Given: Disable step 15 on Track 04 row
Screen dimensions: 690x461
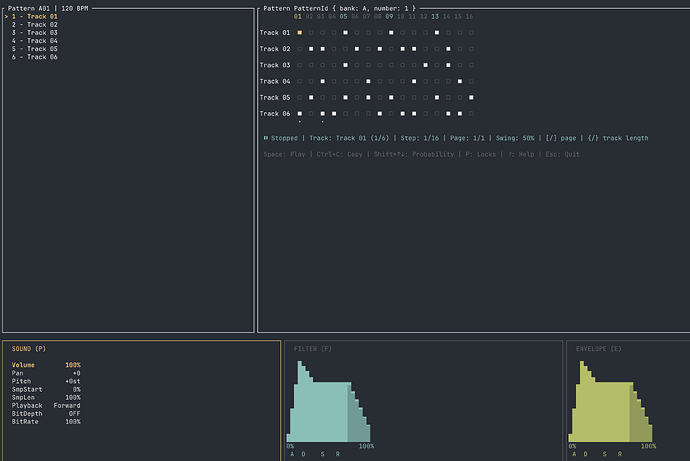Looking at the screenshot, I should tap(460, 81).
